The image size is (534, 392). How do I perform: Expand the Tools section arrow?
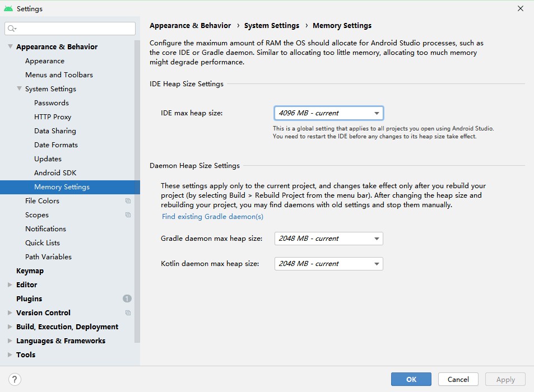click(10, 354)
